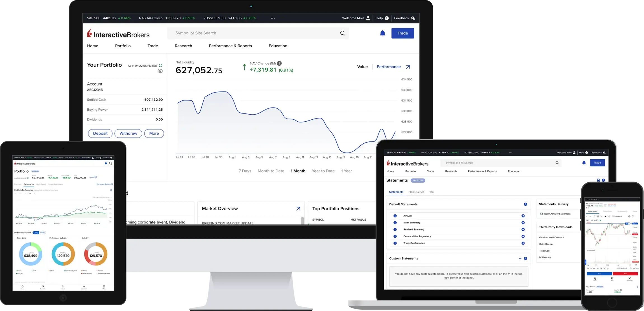
Task: Click the Trade blue button
Action: [x=402, y=33]
